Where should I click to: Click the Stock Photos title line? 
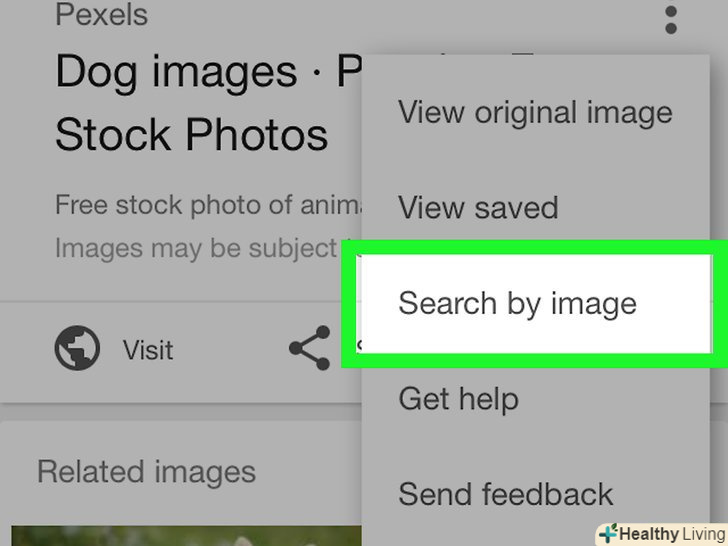191,135
